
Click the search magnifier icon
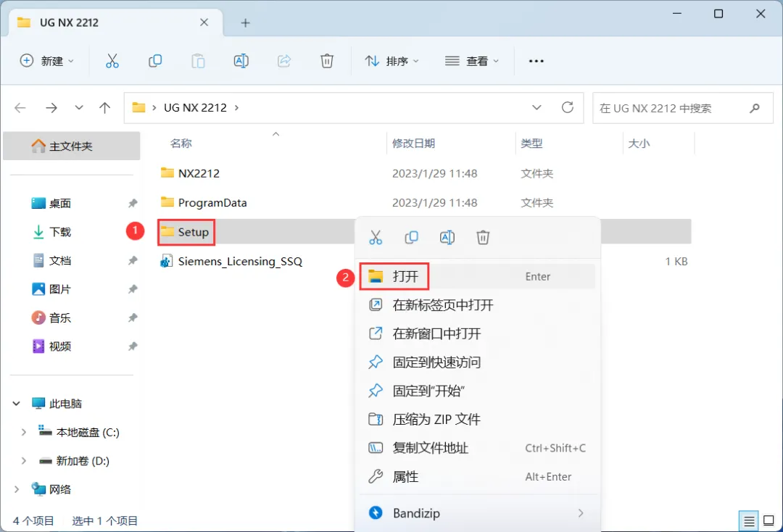(x=755, y=108)
